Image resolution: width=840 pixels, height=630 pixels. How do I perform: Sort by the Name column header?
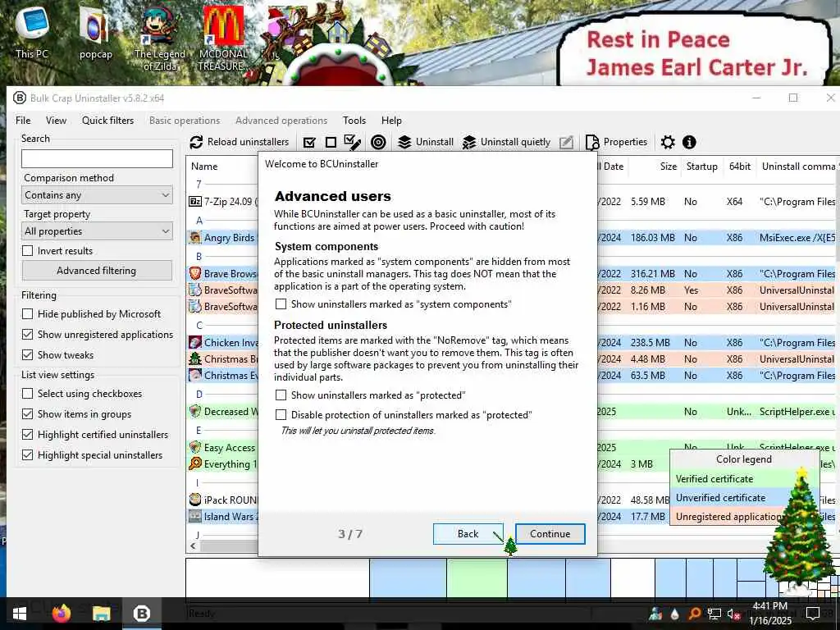pyautogui.click(x=222, y=166)
